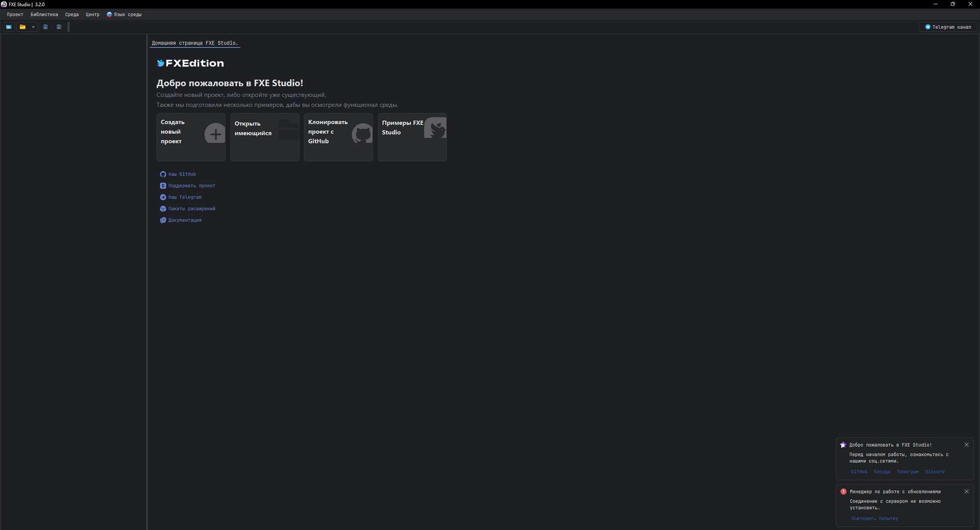Click the dollar icon beside Поддержать проект
The image size is (980, 530).
pos(163,186)
